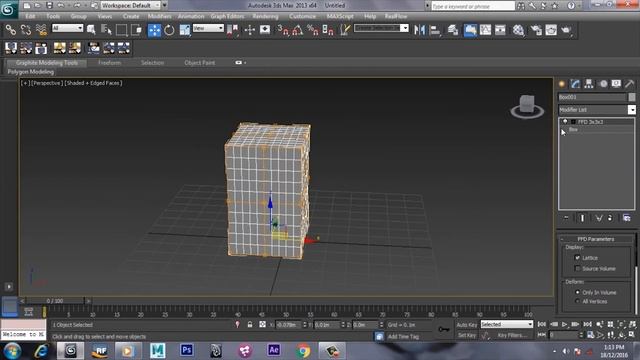Switch to Freeform ribbon tab
This screenshot has height=360, width=640.
[109, 62]
